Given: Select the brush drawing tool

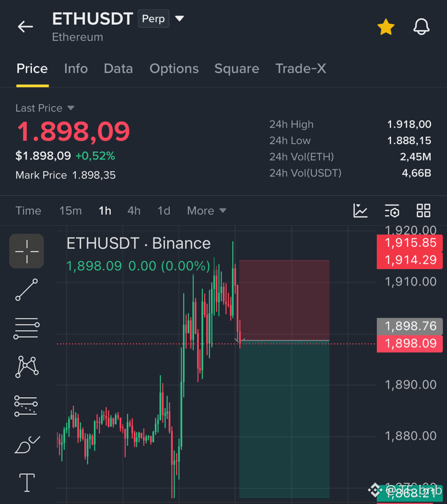Looking at the screenshot, I should tap(28, 445).
